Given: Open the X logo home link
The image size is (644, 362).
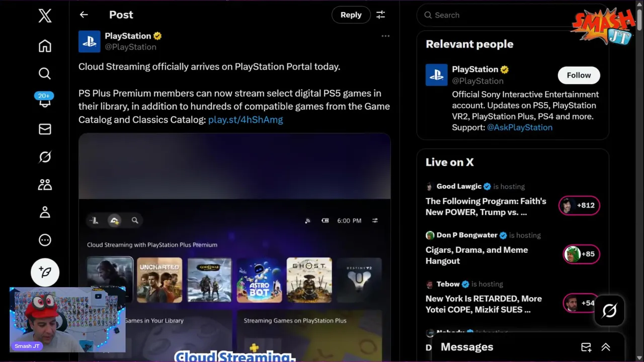Looking at the screenshot, I should pos(45,16).
